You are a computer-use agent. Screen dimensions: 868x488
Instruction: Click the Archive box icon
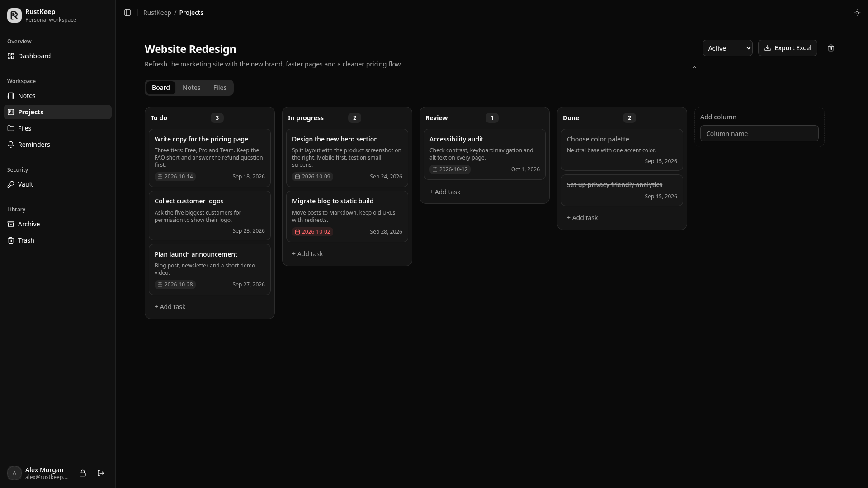pyautogui.click(x=11, y=224)
